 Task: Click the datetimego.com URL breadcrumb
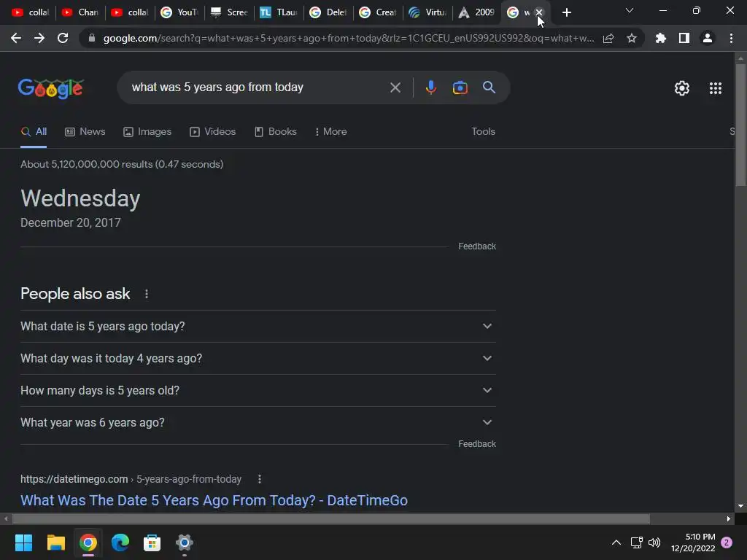point(131,479)
